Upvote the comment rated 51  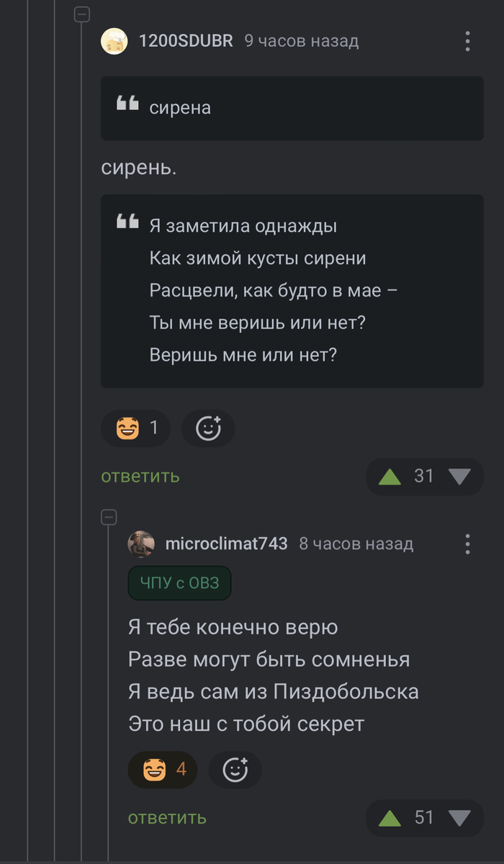[390, 817]
